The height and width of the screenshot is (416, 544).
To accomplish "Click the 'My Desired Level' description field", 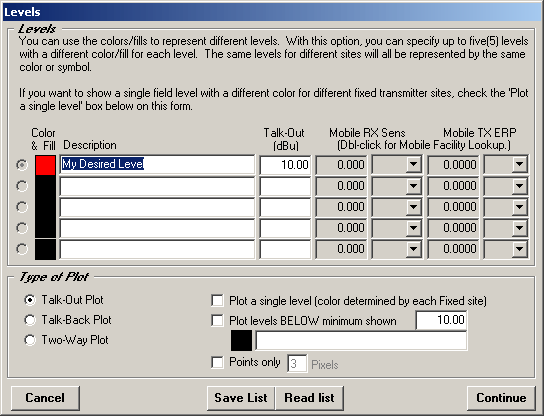I will 157,164.
